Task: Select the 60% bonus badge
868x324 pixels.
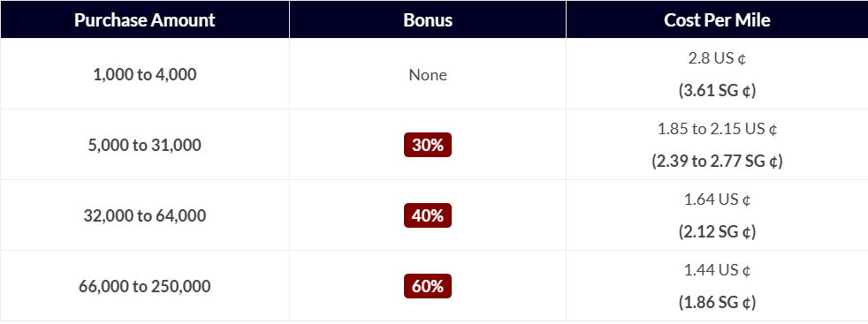Action: (427, 286)
